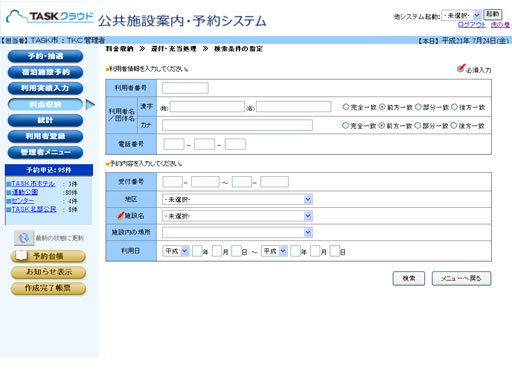Open the 施設名 dropdown
Image resolution: width=512 pixels, height=384 pixels.
[237, 216]
